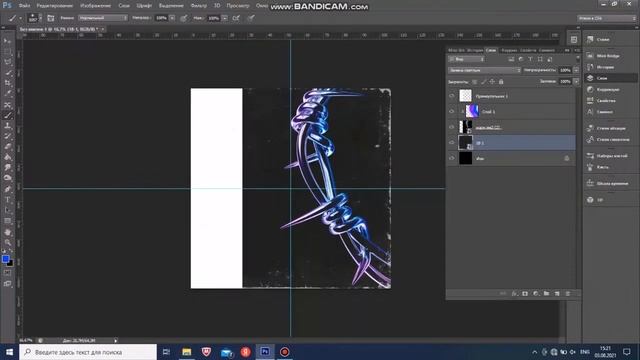Image resolution: width=640 pixels, height=360 pixels.
Task: Select the Move tool in the toolbox
Action: 8,41
